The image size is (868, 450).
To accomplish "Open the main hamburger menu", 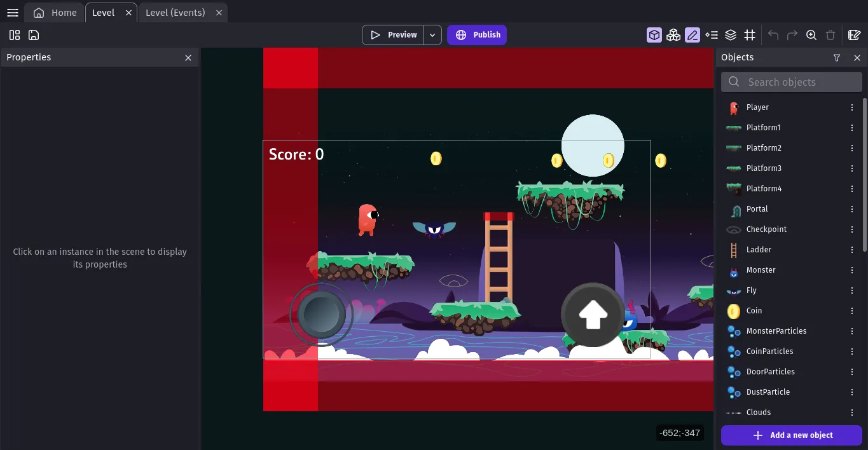I will [x=13, y=13].
